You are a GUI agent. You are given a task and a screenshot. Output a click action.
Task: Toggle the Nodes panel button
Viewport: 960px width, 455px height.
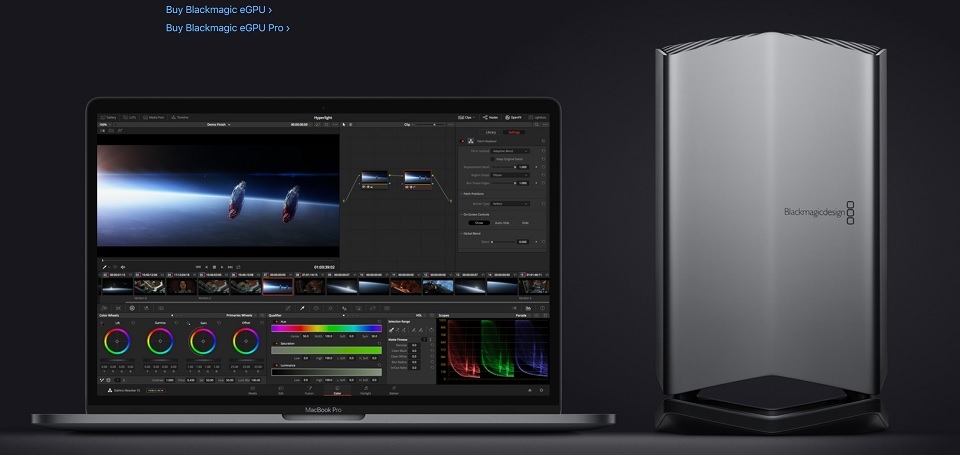(x=490, y=117)
